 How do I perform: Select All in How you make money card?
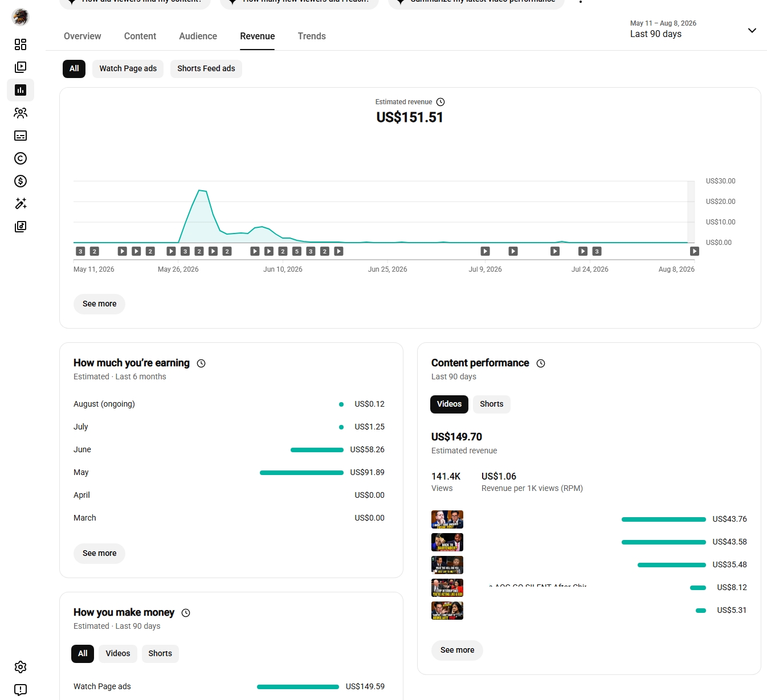[83, 653]
